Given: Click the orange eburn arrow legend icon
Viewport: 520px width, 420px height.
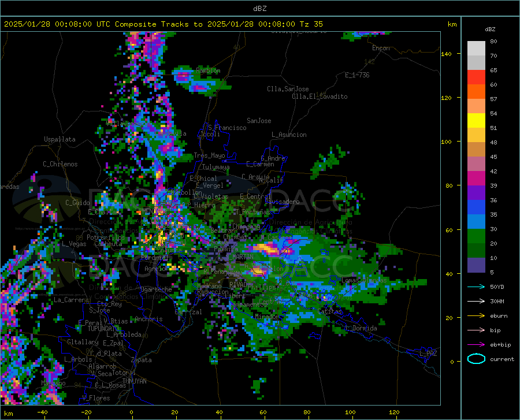Looking at the screenshot, I should 476,316.
